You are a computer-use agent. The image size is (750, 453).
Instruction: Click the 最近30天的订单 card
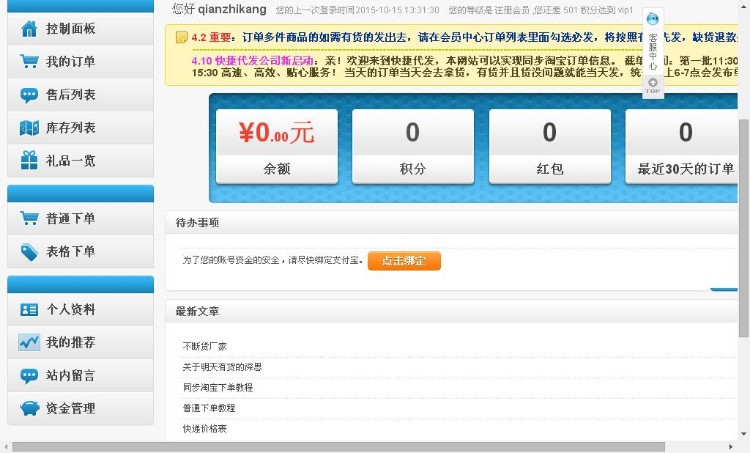click(x=682, y=146)
